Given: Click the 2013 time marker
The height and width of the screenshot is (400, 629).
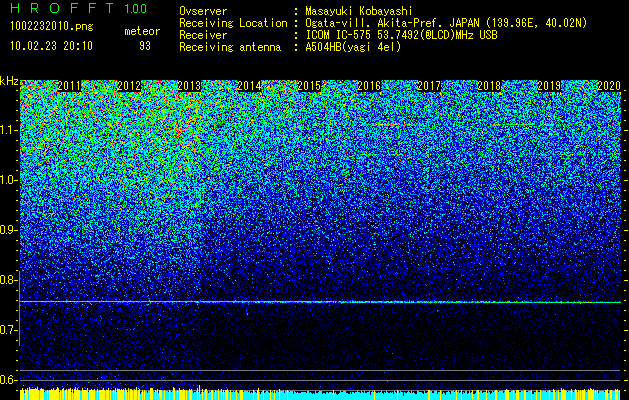Looking at the screenshot, I should [189, 86].
